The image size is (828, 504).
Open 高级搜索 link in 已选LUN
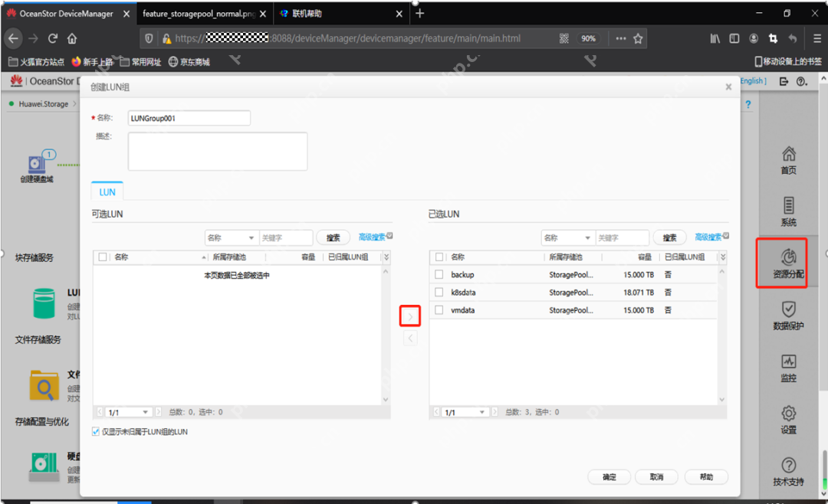tap(711, 237)
